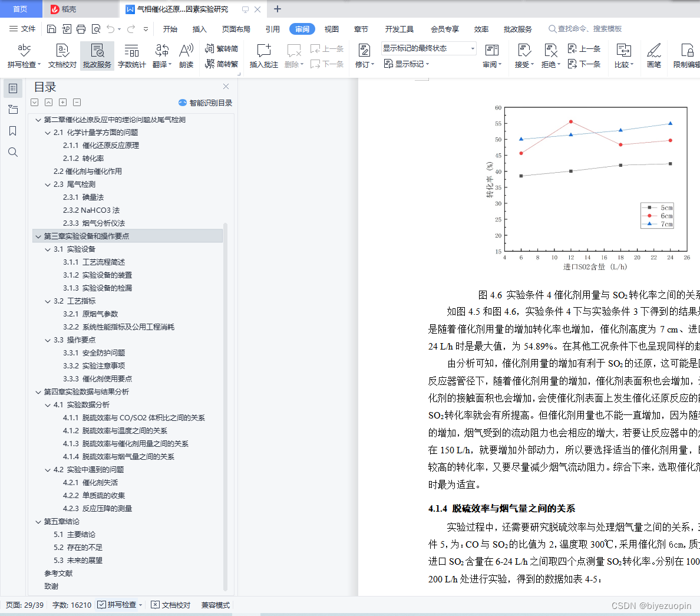The image size is (700, 616).
Task: Switch to the 页面布局 ribbon tab
Action: 236,29
